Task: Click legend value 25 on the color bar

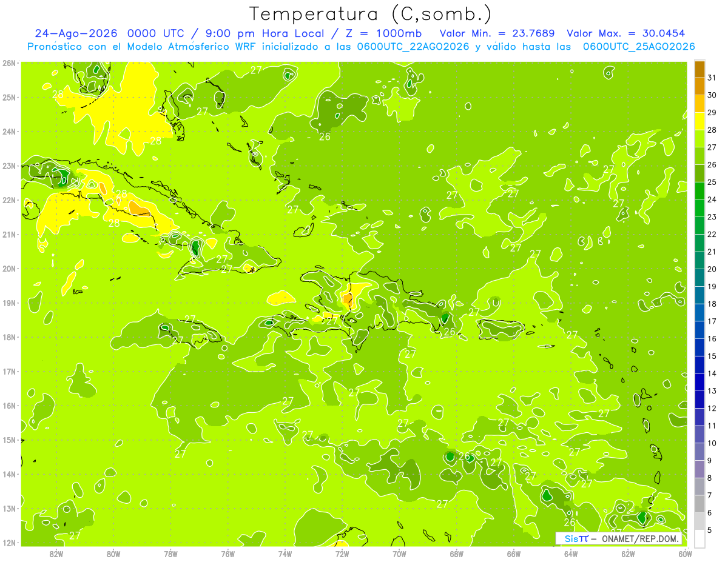Action: tap(712, 182)
